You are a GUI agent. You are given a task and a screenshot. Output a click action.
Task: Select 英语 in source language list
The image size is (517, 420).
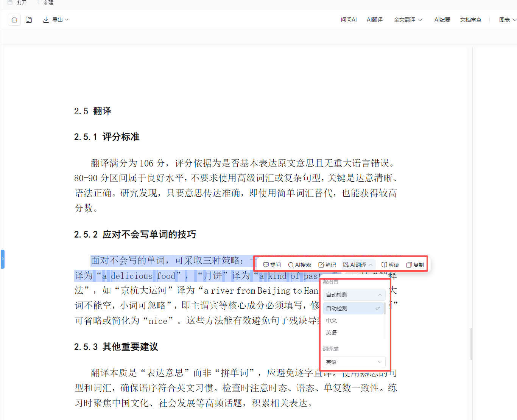pos(332,333)
